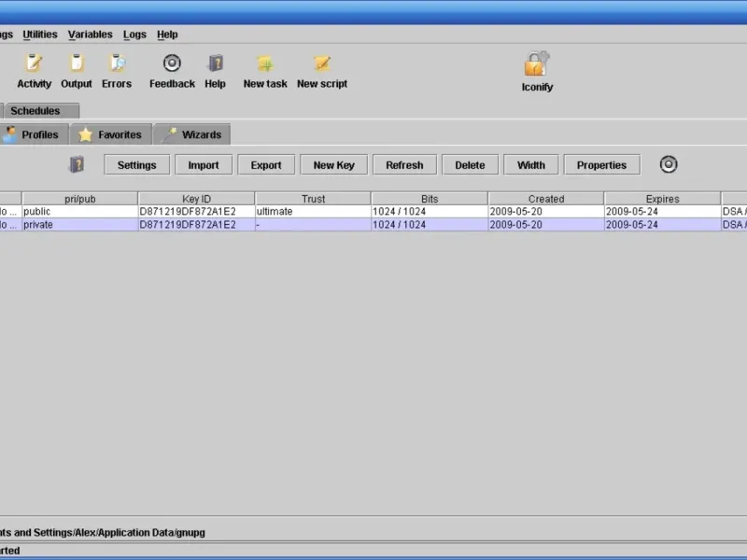This screenshot has width=747, height=560.
Task: Click the Properties button
Action: 601,165
